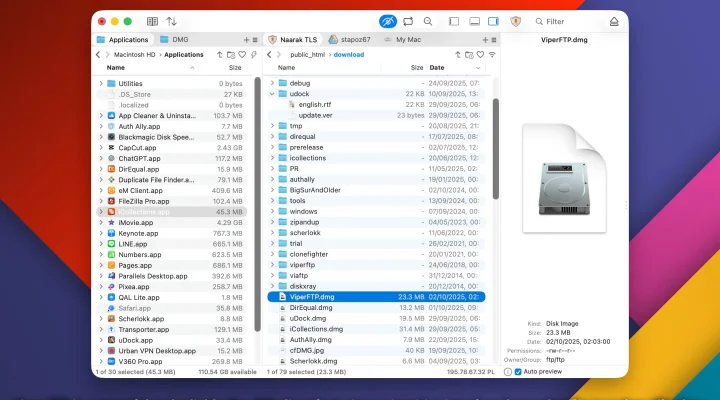720x400 pixels.
Task: Select uDock.dmg file row
Action: coord(376,318)
